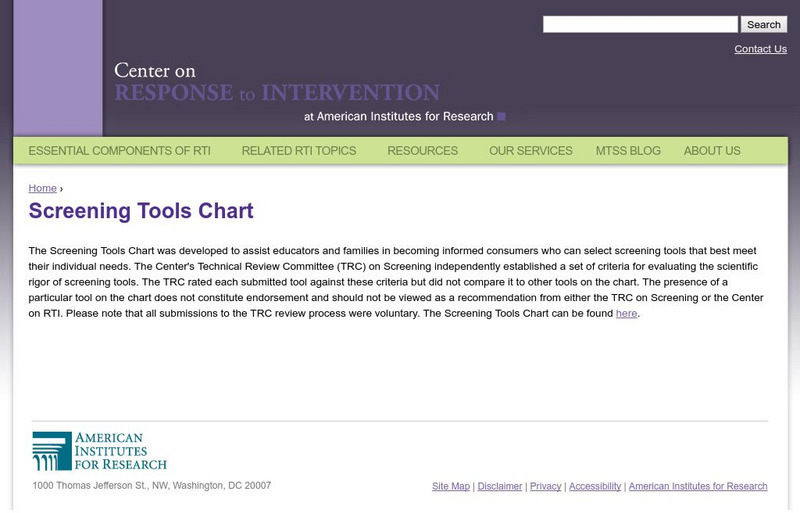Open the Our Services menu
This screenshot has height=513, width=800.
pos(531,151)
